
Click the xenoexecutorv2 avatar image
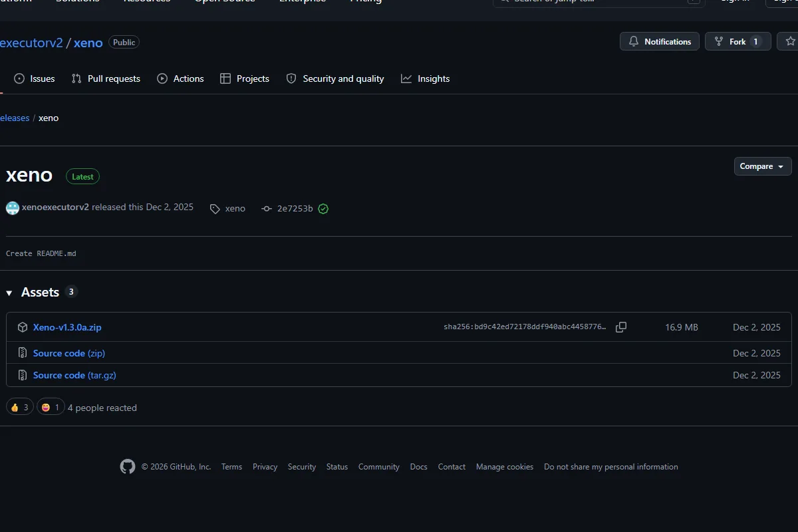[x=13, y=207]
